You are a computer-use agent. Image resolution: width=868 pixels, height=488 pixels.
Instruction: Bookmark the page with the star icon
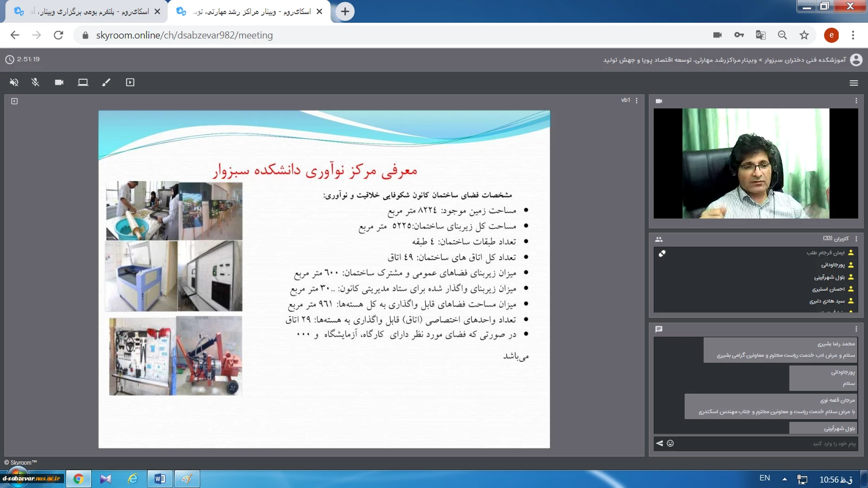coord(804,35)
